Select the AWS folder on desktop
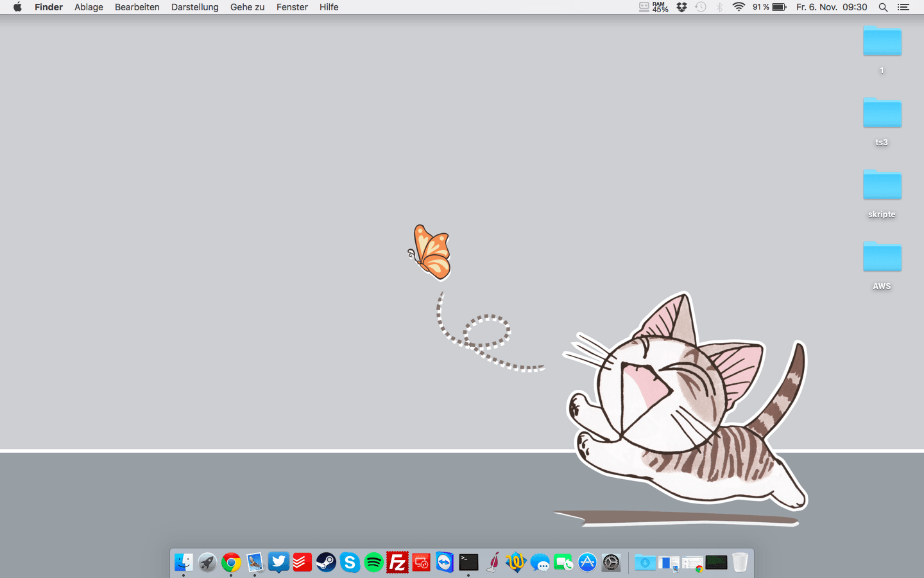The image size is (924, 578). (882, 258)
